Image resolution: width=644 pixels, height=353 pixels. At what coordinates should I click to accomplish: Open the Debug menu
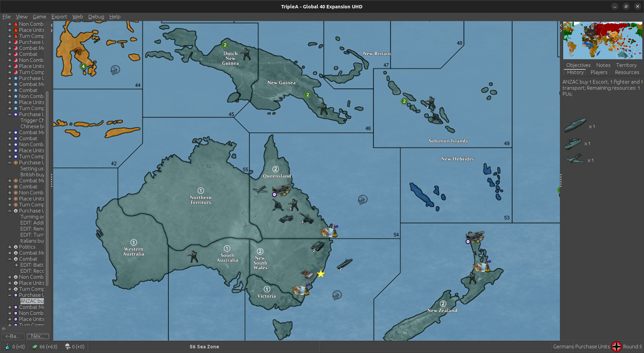(96, 16)
